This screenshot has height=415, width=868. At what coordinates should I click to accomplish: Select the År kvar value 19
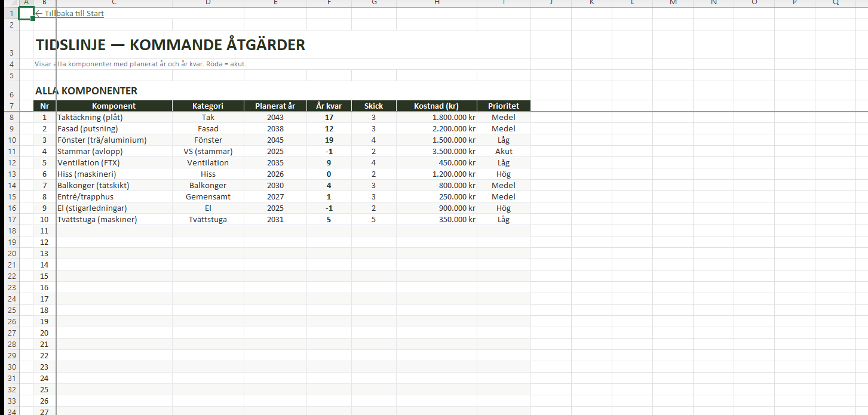(x=329, y=140)
